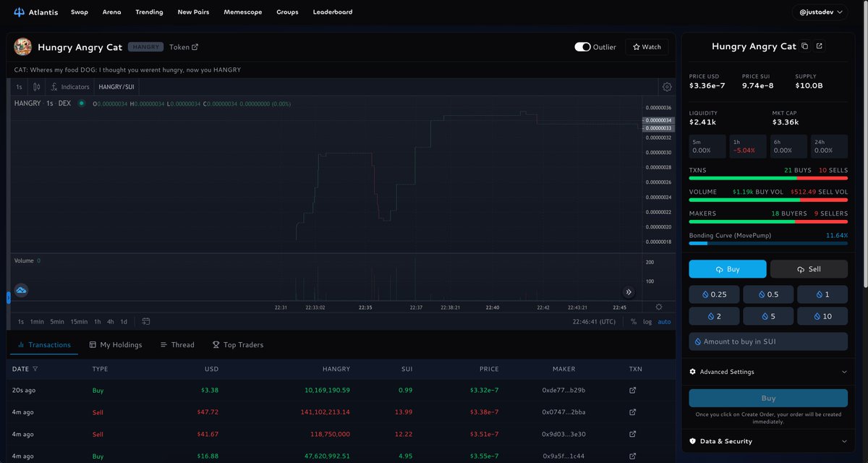Open transaction link for $16.88 Buy
Viewport: 868px width, 463px height.
[x=633, y=456]
